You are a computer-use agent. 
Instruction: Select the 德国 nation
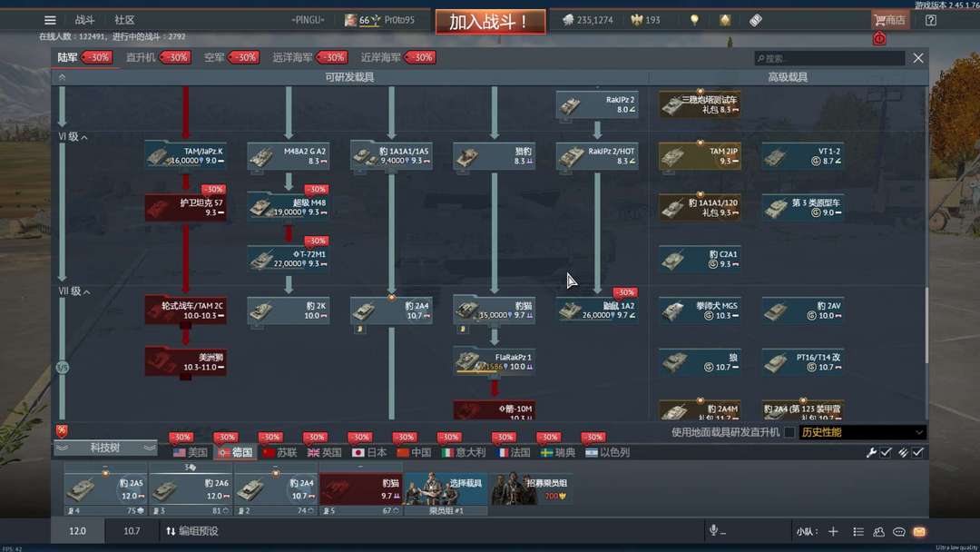pyautogui.click(x=235, y=452)
